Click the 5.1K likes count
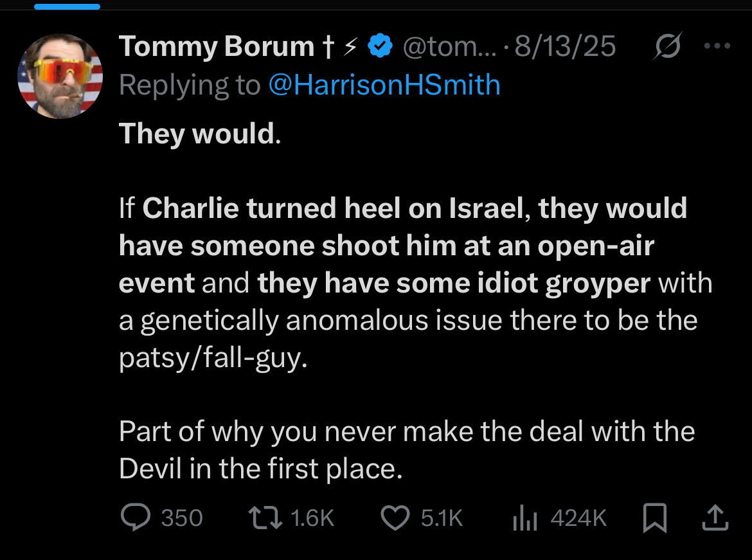This screenshot has width=752, height=560. tap(442, 518)
